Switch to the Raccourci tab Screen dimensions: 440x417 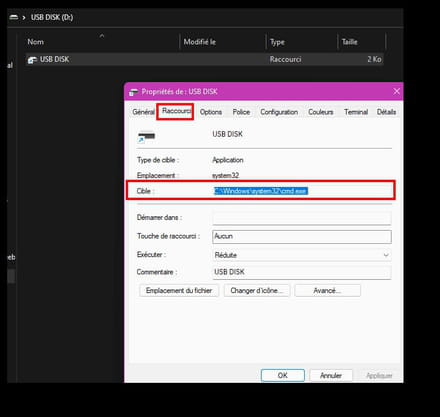(x=176, y=111)
